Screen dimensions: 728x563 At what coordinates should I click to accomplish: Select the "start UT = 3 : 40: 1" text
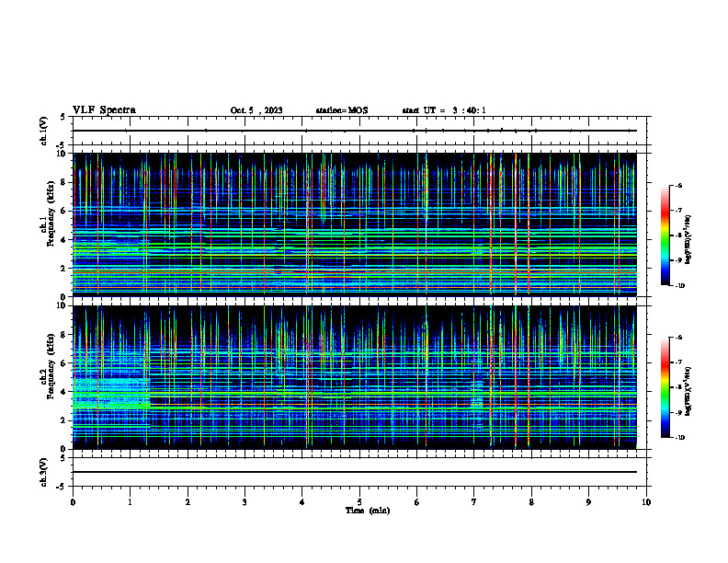[444, 110]
